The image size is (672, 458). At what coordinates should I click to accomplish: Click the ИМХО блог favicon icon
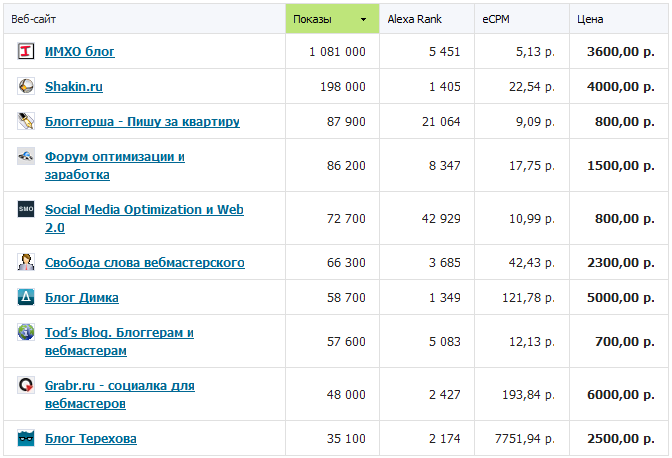pos(26,51)
